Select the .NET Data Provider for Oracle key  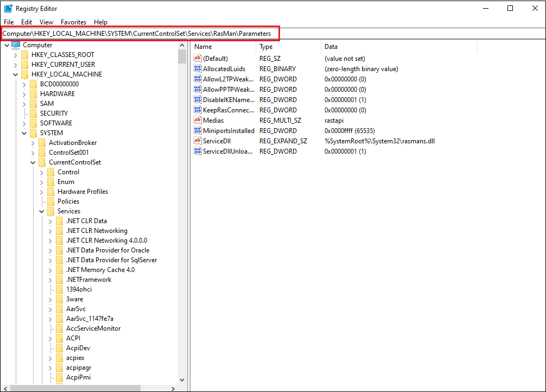click(x=107, y=250)
